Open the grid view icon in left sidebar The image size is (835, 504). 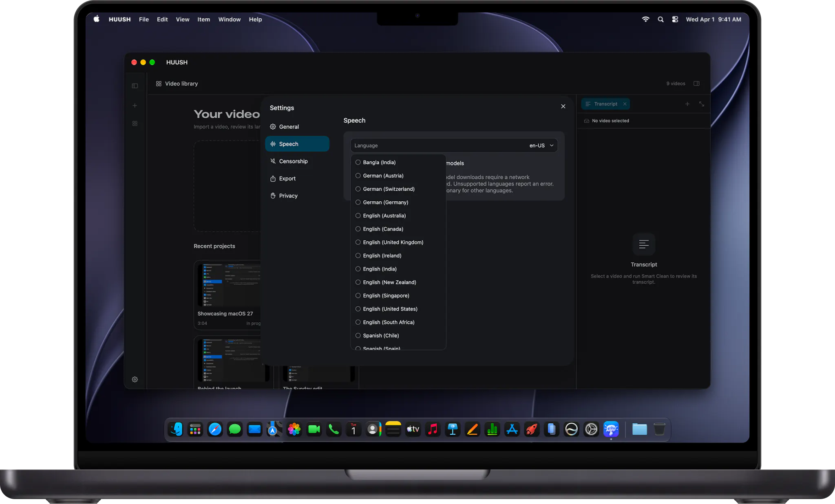point(135,123)
